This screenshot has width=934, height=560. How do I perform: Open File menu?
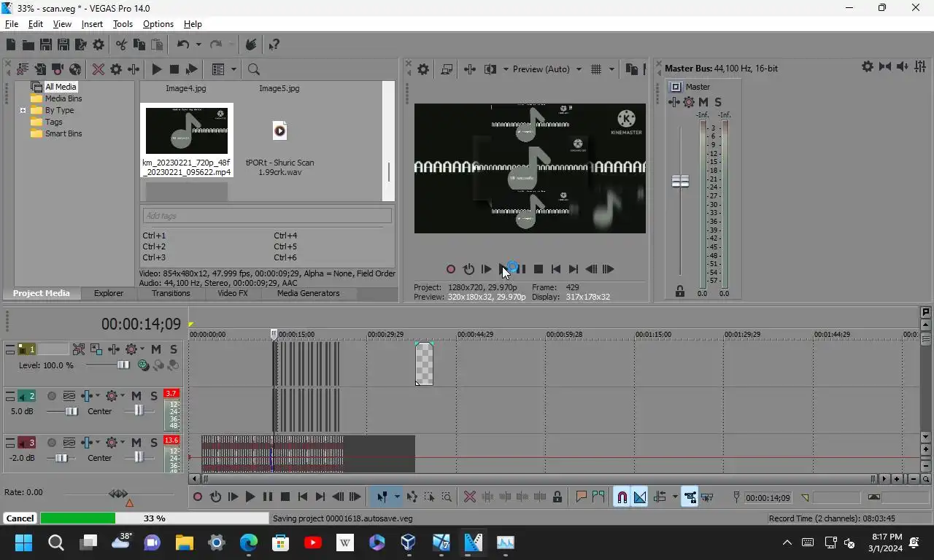coord(12,24)
